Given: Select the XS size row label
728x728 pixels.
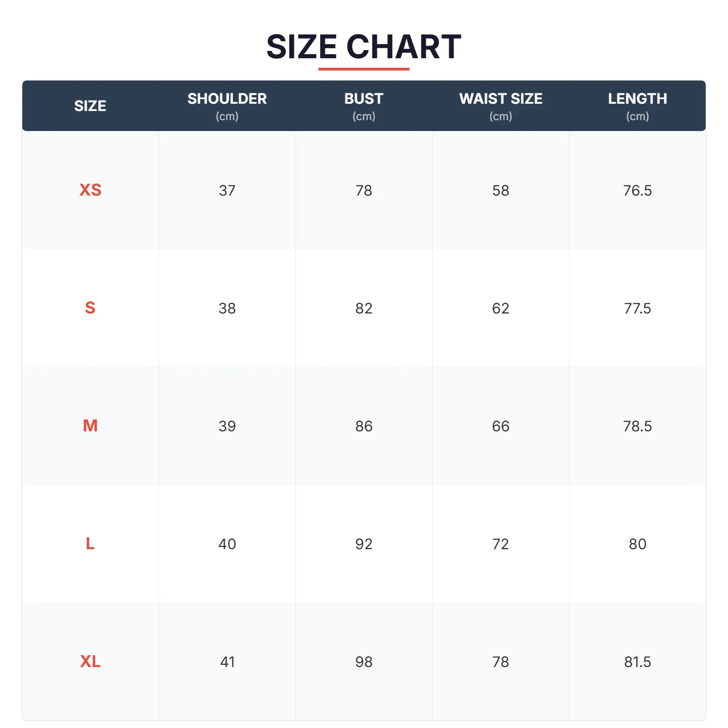Looking at the screenshot, I should pos(90,190).
